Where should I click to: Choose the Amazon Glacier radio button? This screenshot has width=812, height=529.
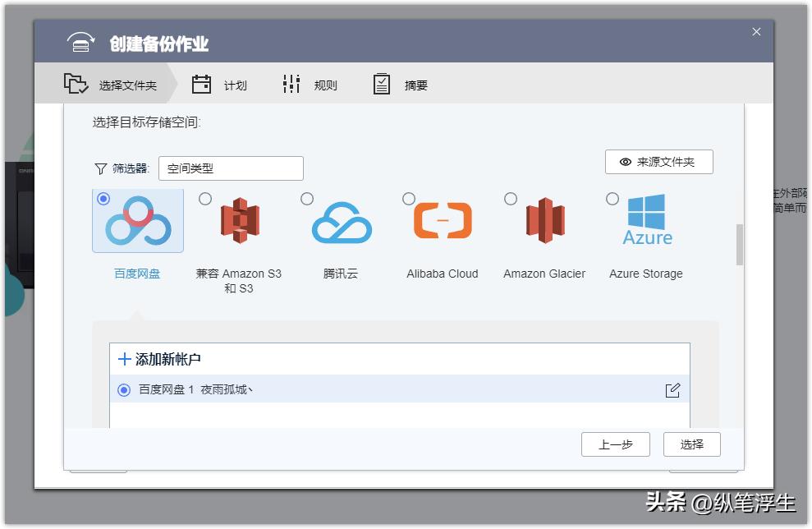pos(511,198)
